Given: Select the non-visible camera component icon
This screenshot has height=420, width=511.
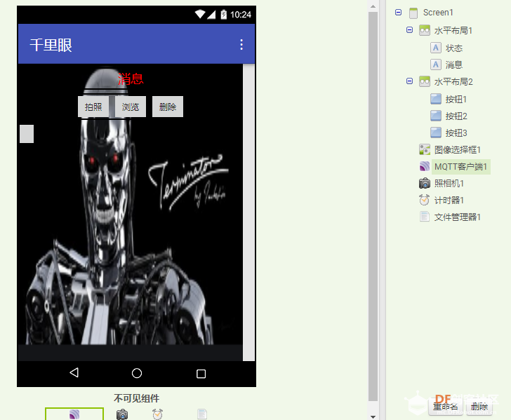Looking at the screenshot, I should (x=122, y=414).
